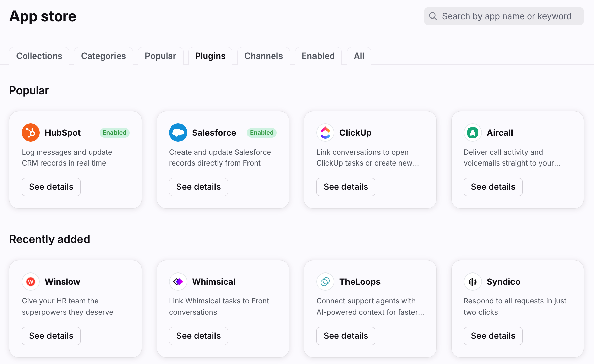Click the 'Recently added' section heading
This screenshot has width=594, height=364.
coord(50,239)
